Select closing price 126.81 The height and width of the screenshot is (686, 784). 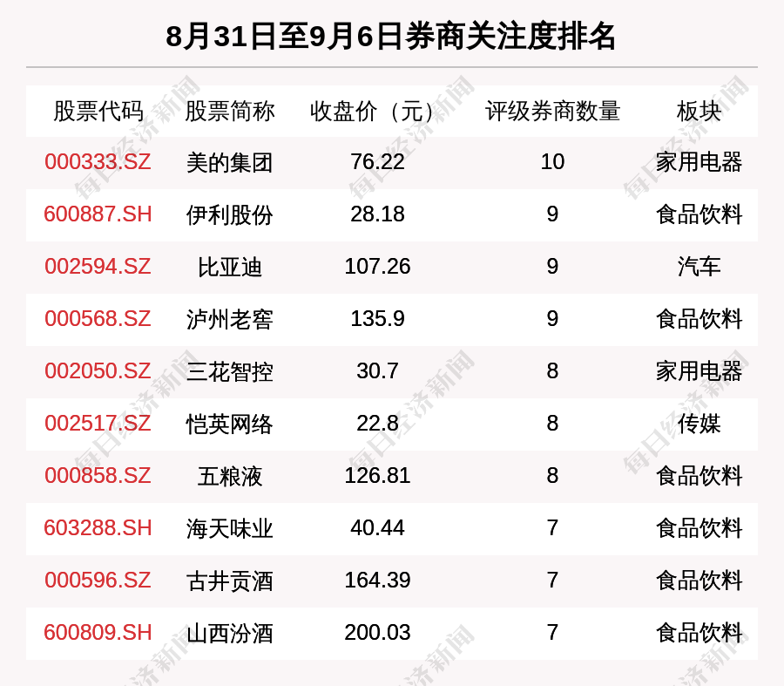point(377,475)
